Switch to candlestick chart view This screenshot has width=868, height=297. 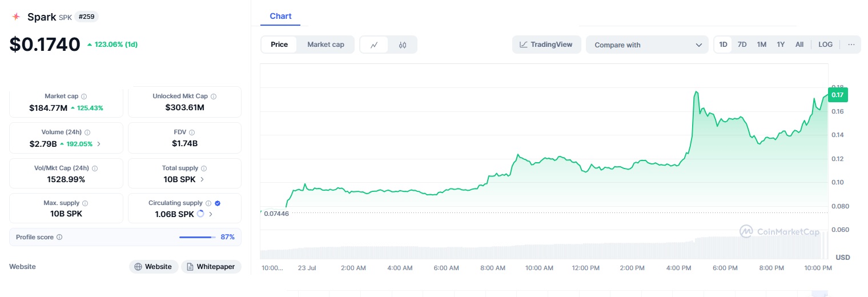click(403, 45)
